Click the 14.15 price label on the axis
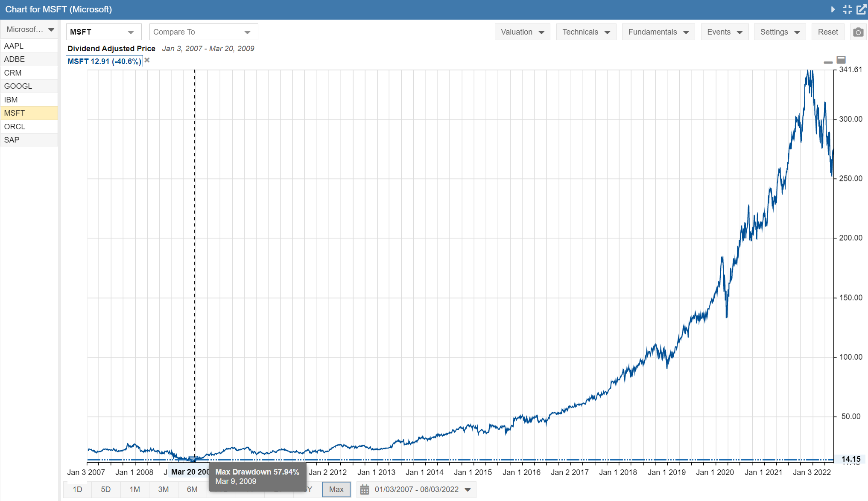The image size is (868, 501). point(851,459)
